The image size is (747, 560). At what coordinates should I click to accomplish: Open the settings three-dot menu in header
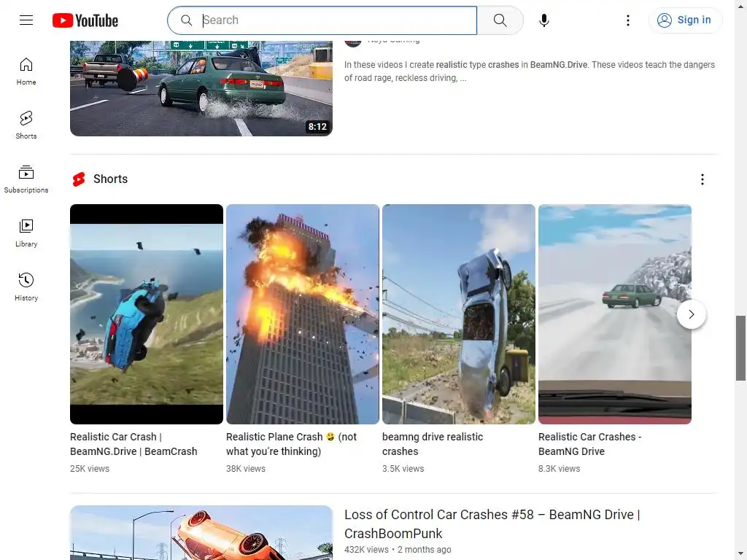pyautogui.click(x=628, y=20)
